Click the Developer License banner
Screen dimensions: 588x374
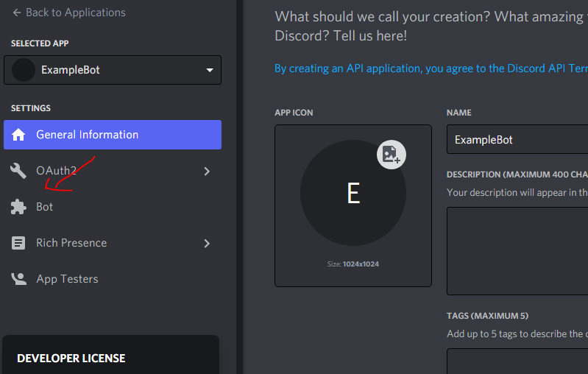110,355
